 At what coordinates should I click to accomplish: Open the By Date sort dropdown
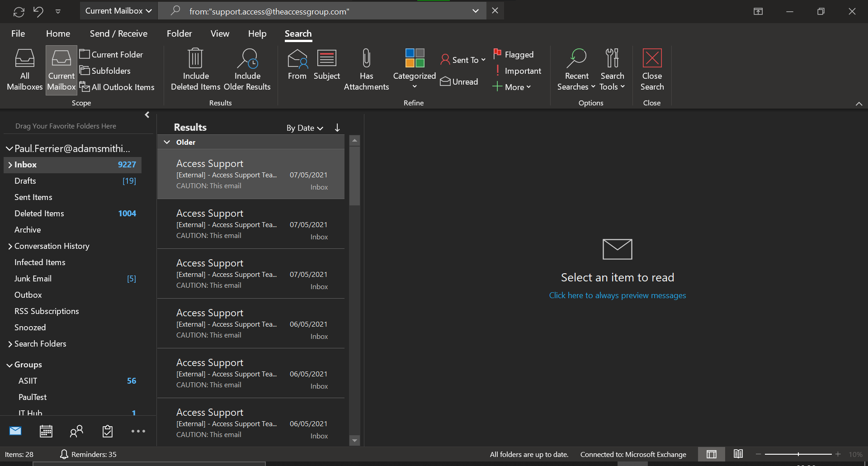click(x=305, y=128)
